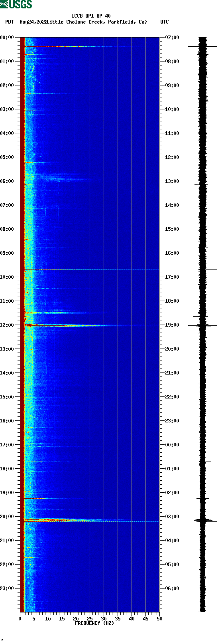
Task: Click the '03:00' UTC time label
Action: [x=172, y=517]
